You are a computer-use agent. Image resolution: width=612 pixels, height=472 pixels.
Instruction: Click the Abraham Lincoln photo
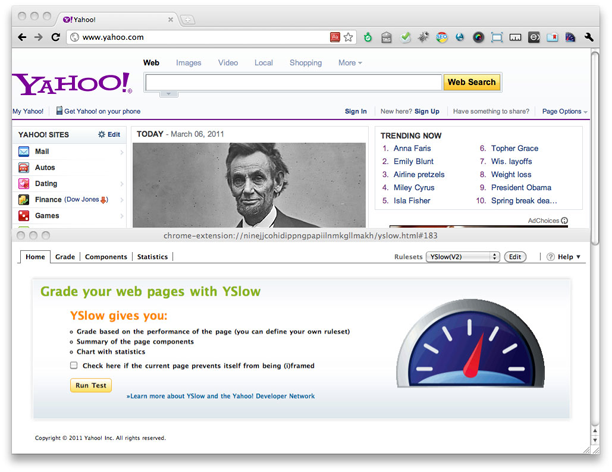[249, 185]
